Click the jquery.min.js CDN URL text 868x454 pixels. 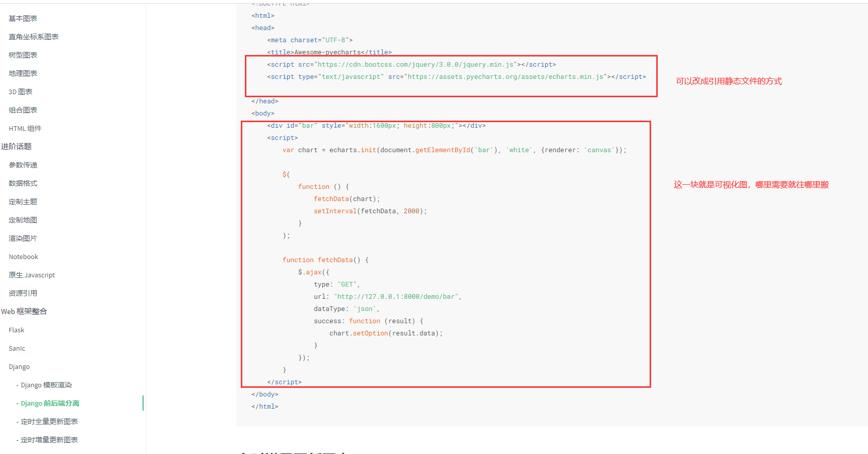(x=415, y=65)
